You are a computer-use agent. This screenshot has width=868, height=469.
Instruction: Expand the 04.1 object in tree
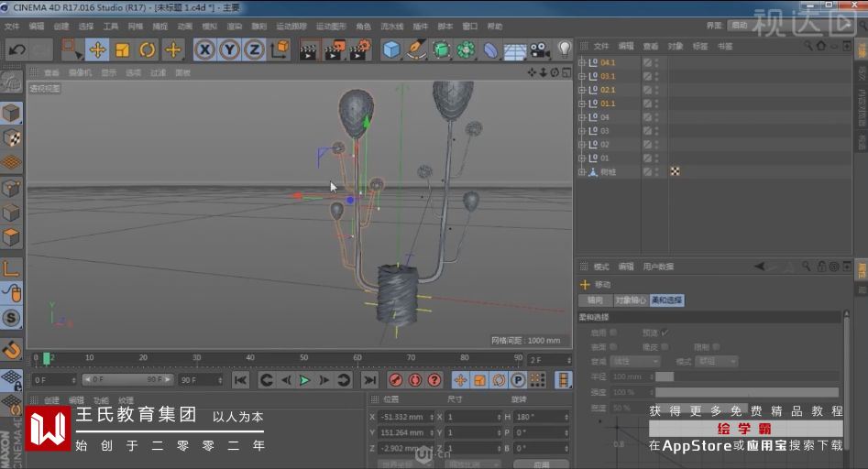(581, 63)
